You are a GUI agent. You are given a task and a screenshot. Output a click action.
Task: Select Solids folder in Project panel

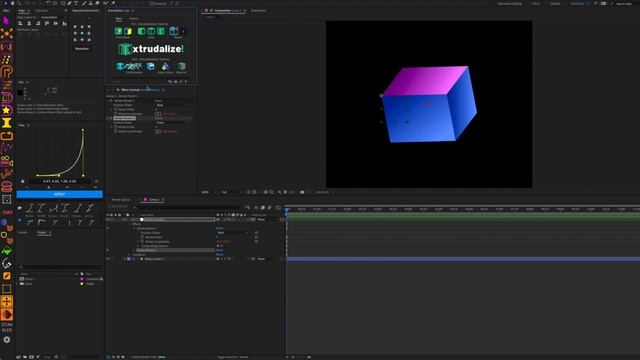pyautogui.click(x=28, y=284)
